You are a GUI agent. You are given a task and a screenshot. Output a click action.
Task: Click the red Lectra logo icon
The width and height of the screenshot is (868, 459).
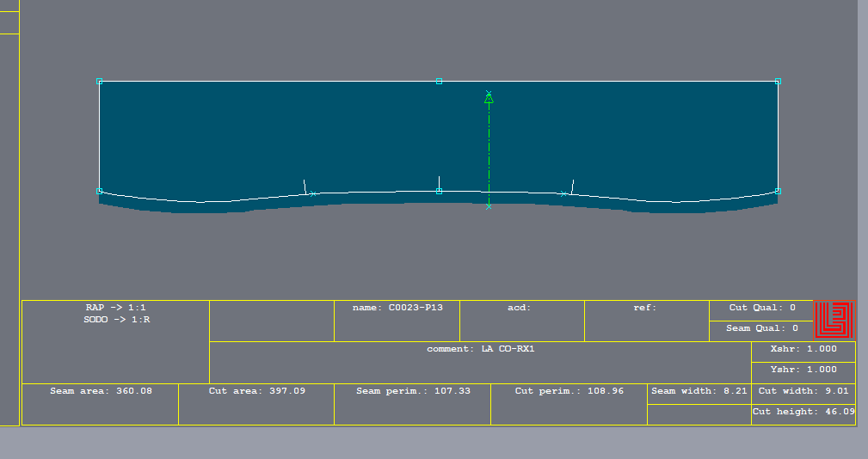[x=834, y=320]
